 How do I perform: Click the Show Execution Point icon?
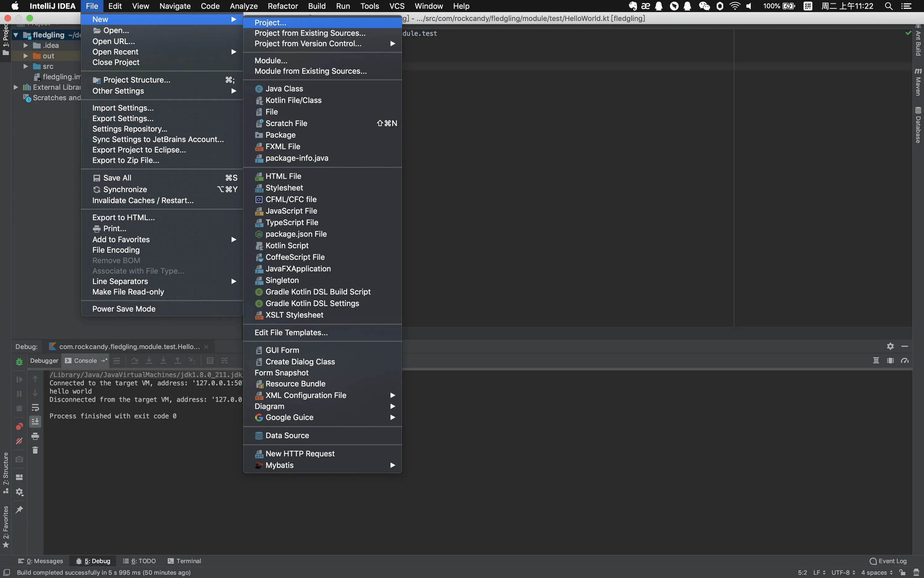tap(117, 360)
